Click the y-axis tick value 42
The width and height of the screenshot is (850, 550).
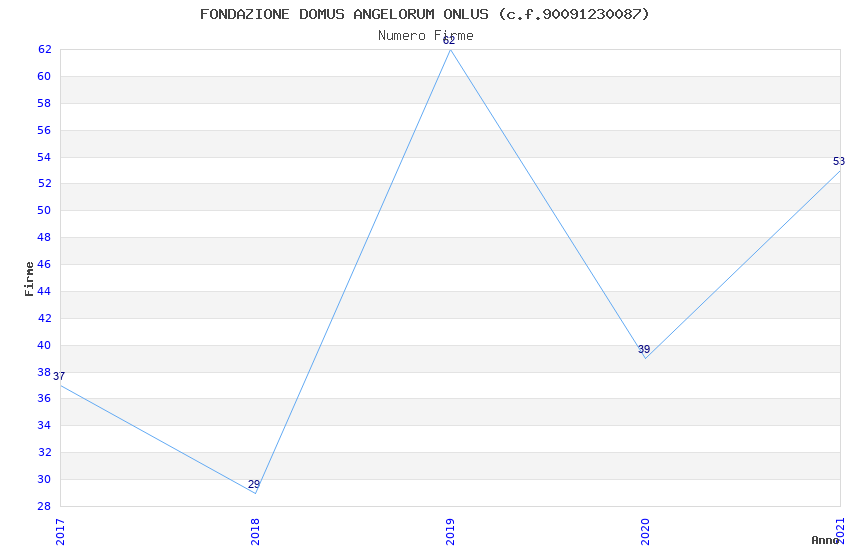(44, 318)
